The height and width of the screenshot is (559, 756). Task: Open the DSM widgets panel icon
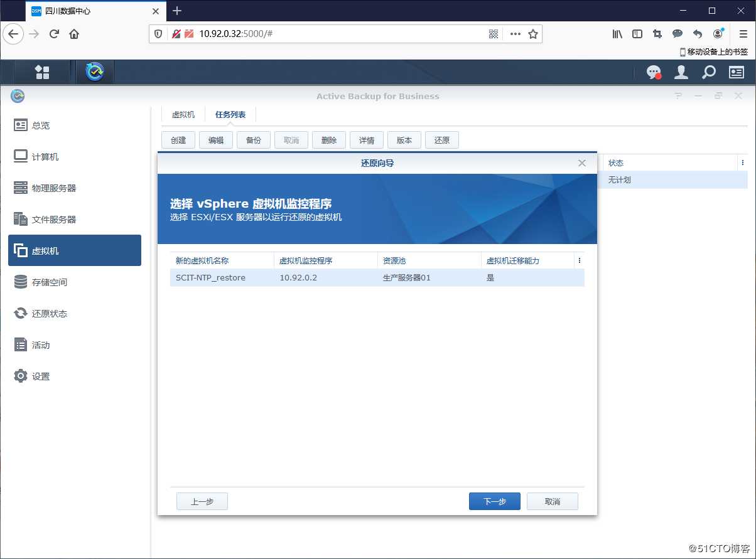tap(737, 72)
